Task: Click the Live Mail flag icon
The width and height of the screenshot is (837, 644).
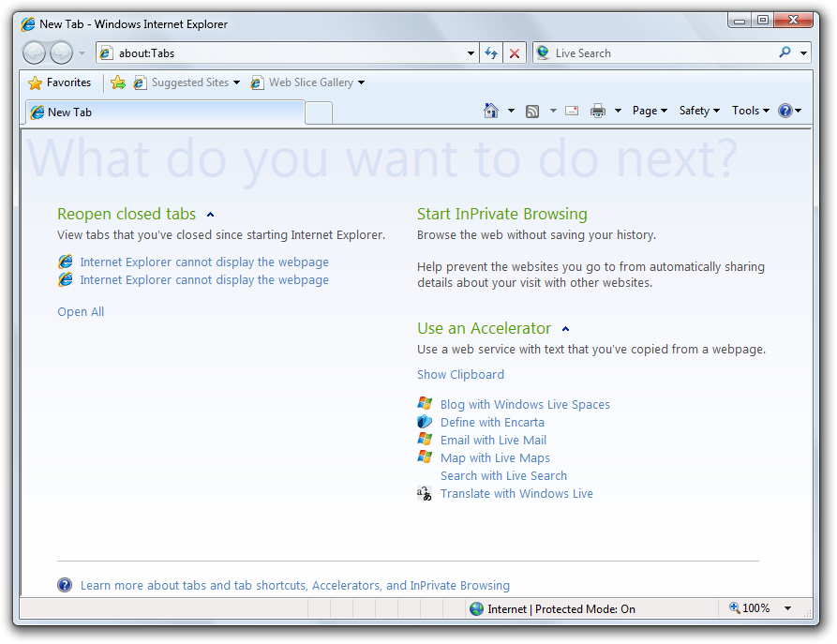Action: [x=425, y=440]
